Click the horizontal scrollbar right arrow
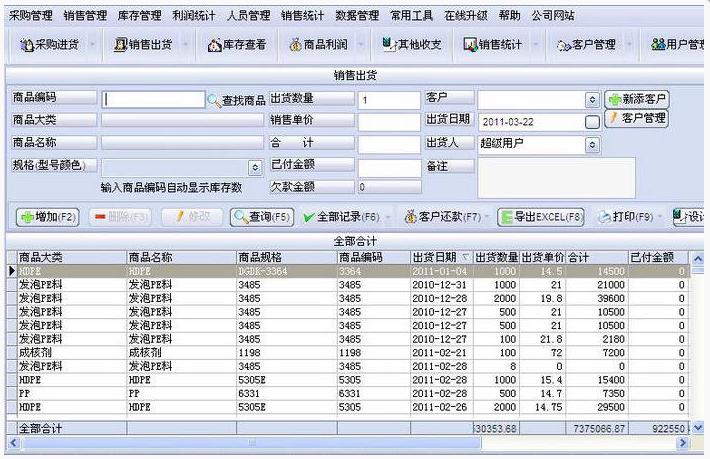Screen dimensions: 710x459 [x=682, y=443]
